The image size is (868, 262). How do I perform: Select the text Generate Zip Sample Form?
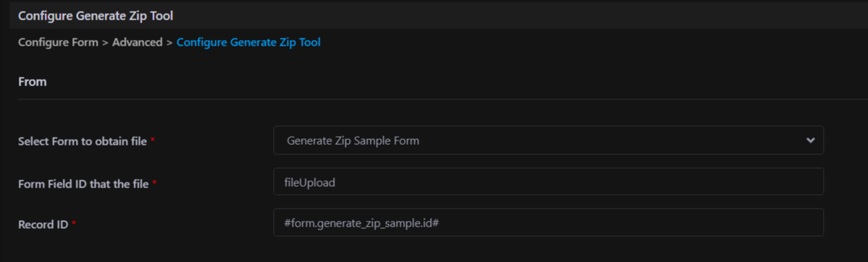353,140
